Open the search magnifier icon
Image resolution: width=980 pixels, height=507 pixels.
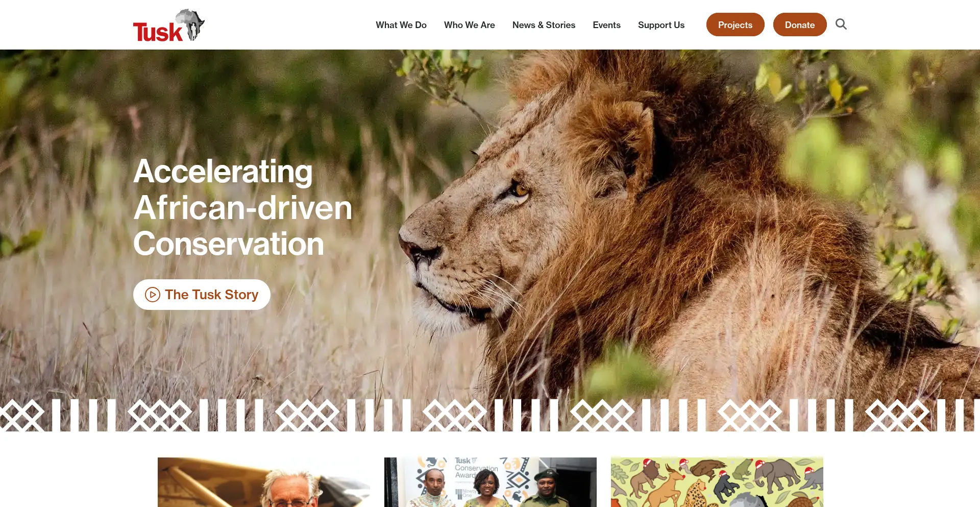coord(841,24)
